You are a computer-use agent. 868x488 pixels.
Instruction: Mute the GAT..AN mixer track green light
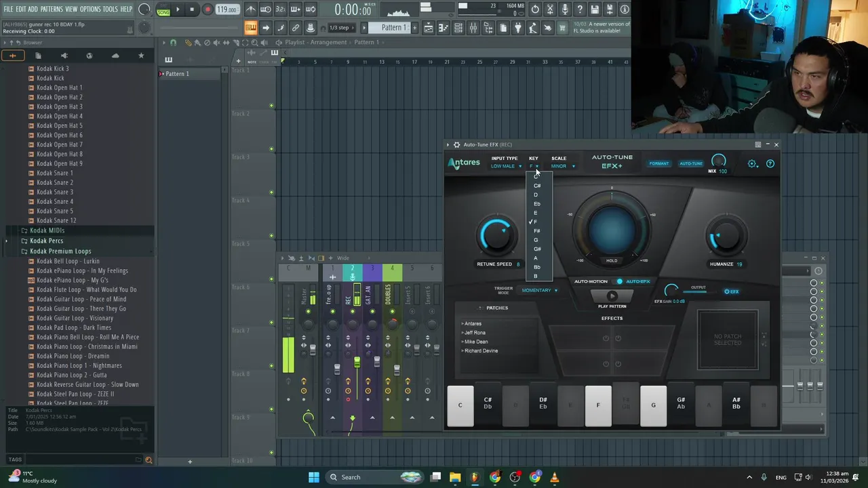pos(372,312)
